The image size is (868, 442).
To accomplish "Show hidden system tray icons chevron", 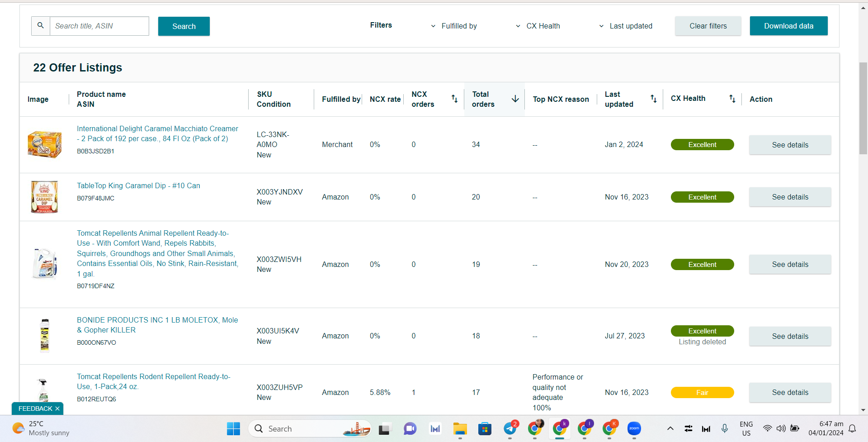I will click(670, 428).
